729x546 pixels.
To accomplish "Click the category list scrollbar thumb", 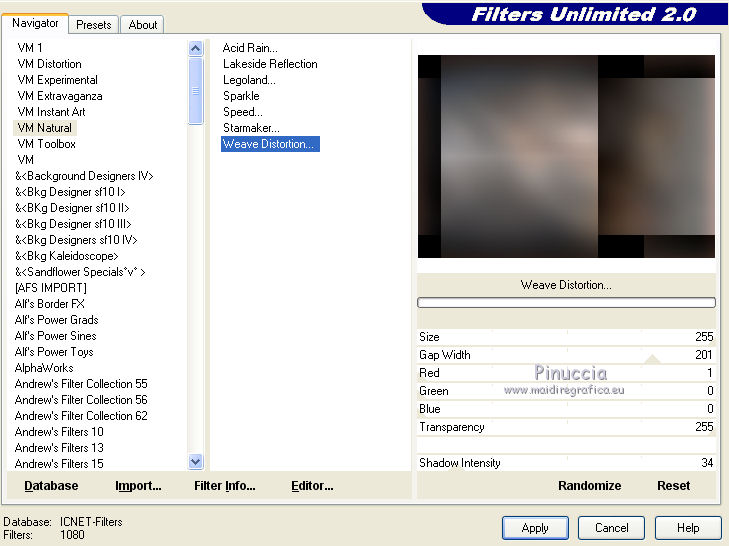I will click(196, 91).
